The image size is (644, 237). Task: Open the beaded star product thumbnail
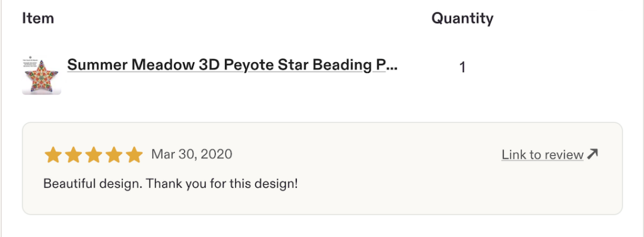(x=42, y=75)
